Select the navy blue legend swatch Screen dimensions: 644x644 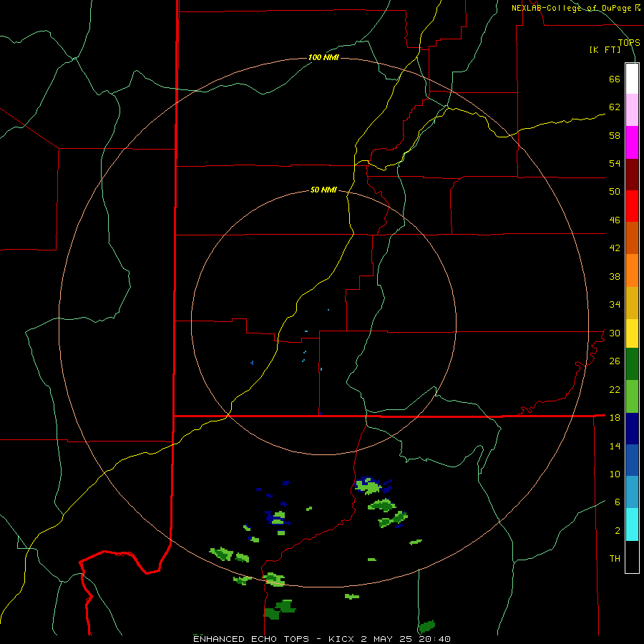pos(632,429)
